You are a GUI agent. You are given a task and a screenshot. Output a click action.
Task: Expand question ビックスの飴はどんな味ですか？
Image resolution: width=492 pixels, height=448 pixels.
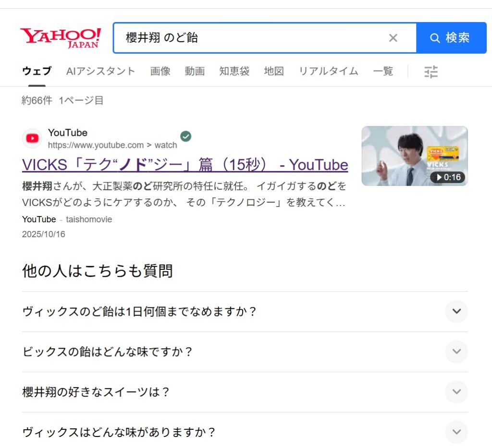(x=456, y=351)
